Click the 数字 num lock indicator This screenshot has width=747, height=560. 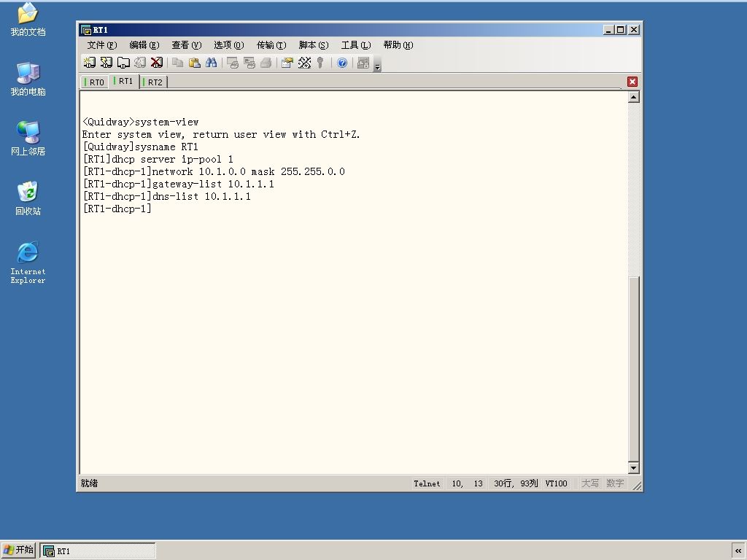click(x=615, y=483)
